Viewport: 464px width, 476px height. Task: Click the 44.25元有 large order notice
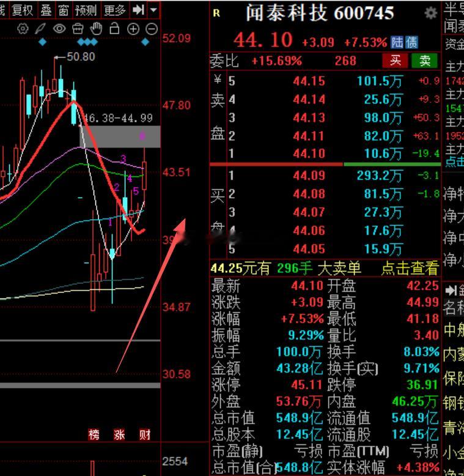click(x=240, y=269)
